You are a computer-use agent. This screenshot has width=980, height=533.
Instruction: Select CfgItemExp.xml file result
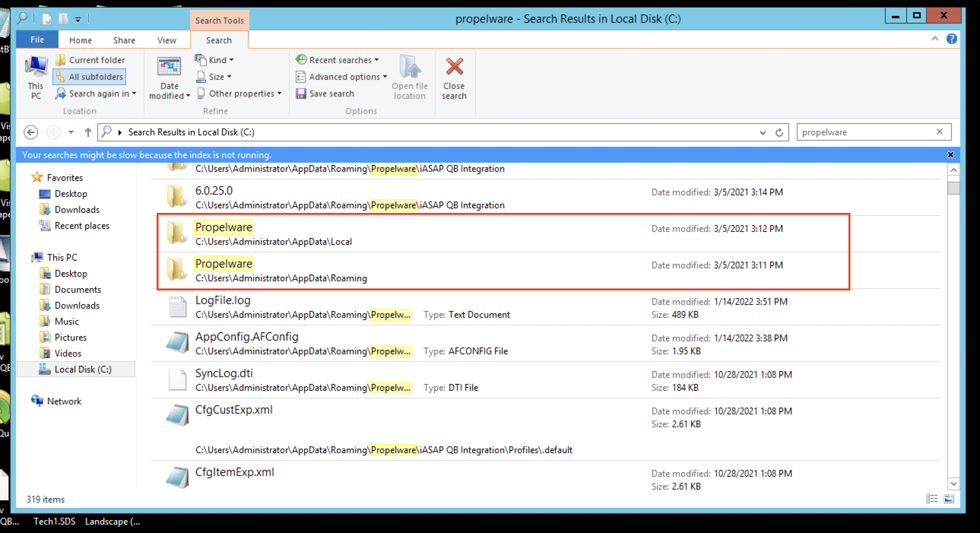(546, 476)
